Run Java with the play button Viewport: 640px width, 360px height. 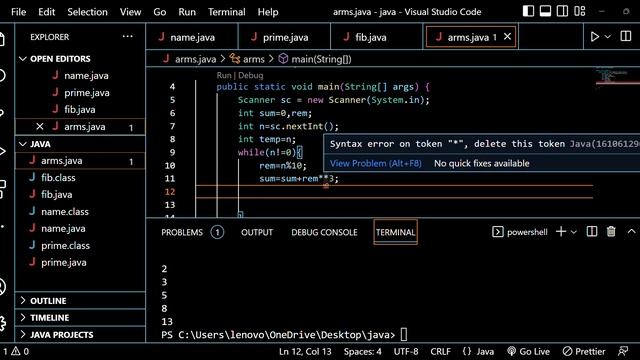pos(595,37)
